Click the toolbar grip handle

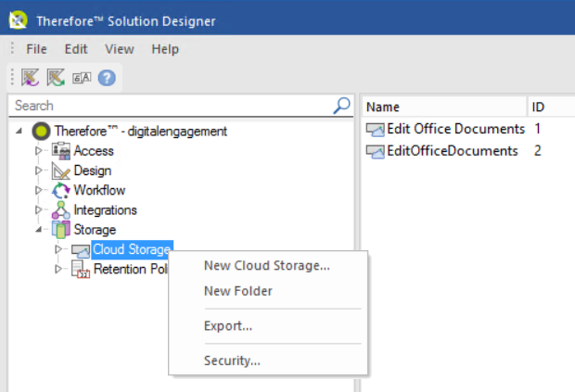12,77
